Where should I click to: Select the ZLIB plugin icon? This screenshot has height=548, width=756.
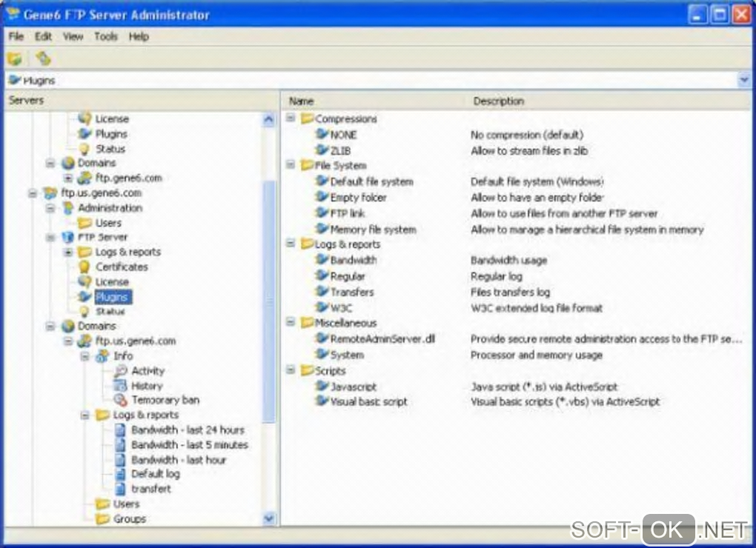[322, 150]
